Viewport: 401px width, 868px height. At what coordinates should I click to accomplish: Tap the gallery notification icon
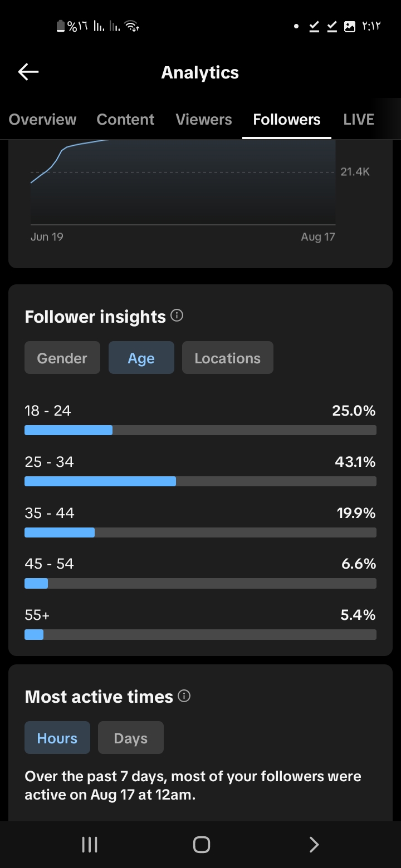[350, 26]
